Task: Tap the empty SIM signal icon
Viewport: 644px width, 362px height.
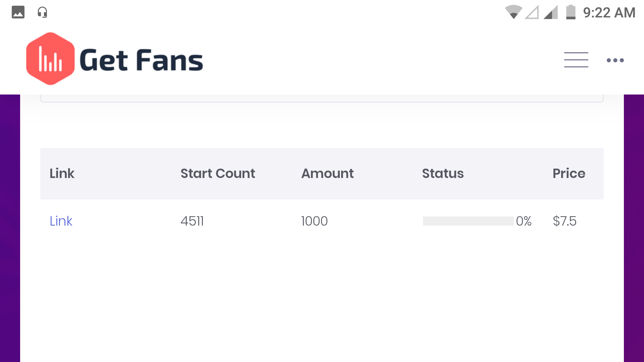Action: coord(532,12)
